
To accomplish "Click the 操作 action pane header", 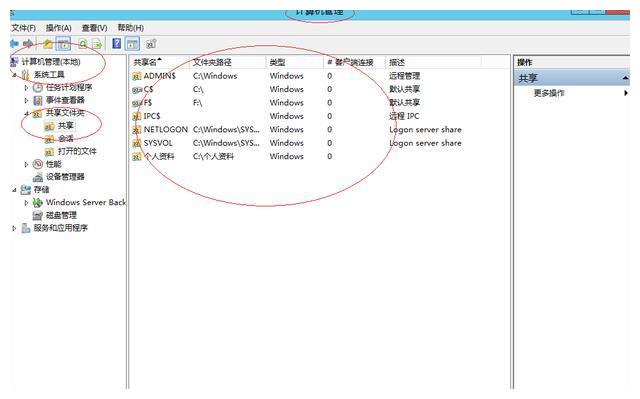I will [x=524, y=62].
